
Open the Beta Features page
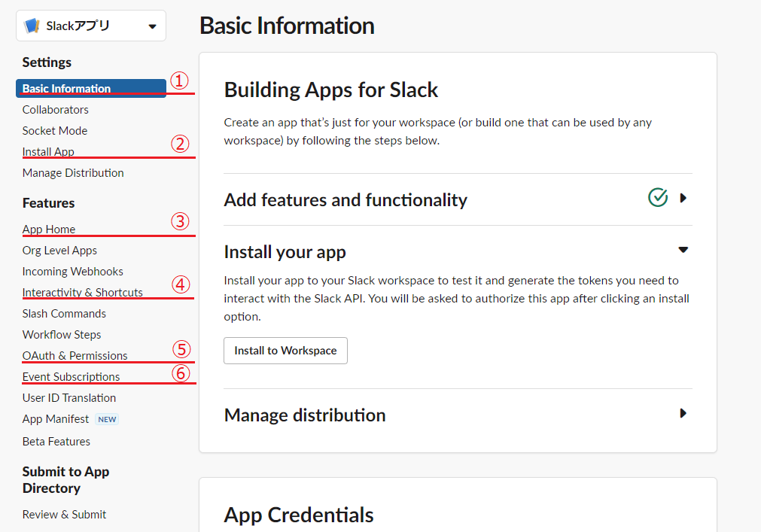point(56,441)
